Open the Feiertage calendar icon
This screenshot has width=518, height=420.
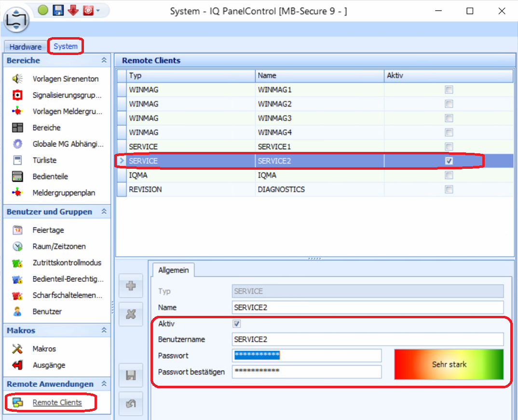(17, 230)
